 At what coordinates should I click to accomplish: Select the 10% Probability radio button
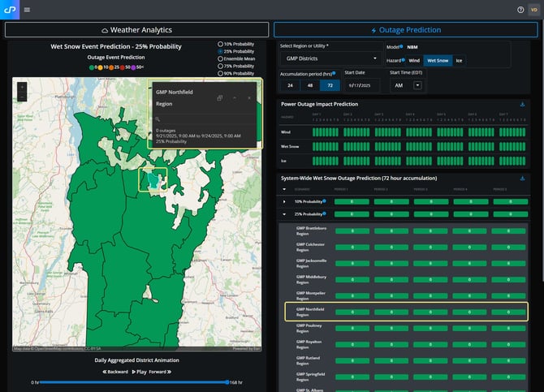220,44
